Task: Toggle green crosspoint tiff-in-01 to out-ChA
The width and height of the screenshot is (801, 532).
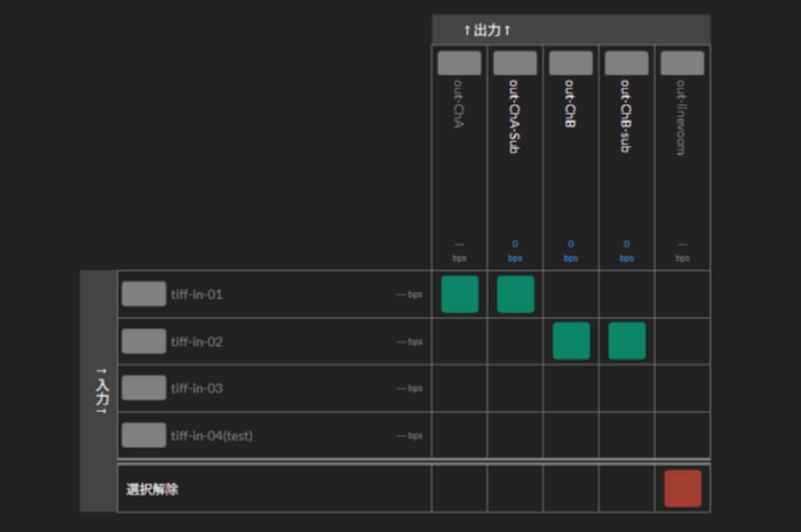Action: click(459, 294)
